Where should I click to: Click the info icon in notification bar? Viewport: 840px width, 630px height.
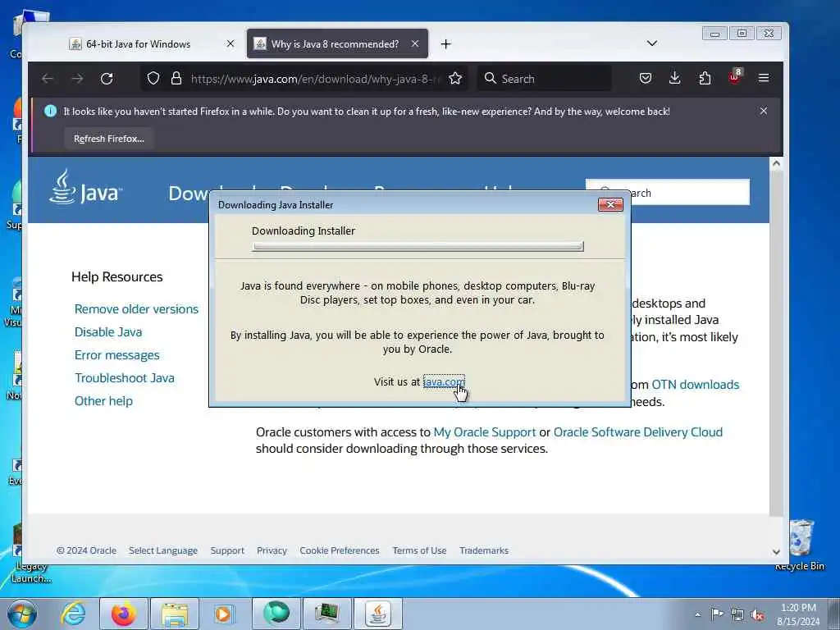point(50,111)
